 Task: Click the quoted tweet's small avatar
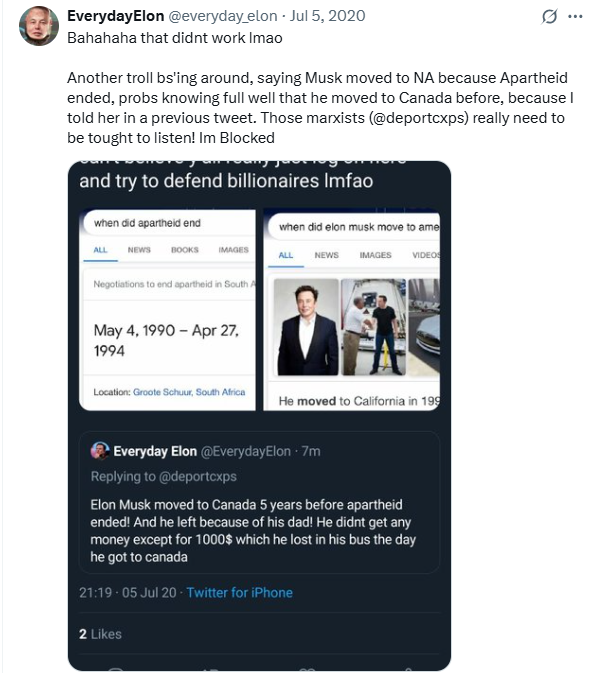(x=99, y=451)
